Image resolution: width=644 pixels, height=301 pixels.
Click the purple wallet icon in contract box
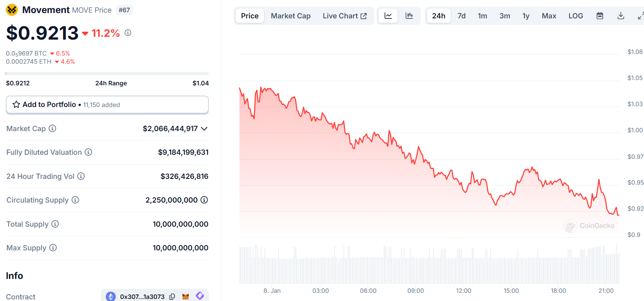coord(200,296)
